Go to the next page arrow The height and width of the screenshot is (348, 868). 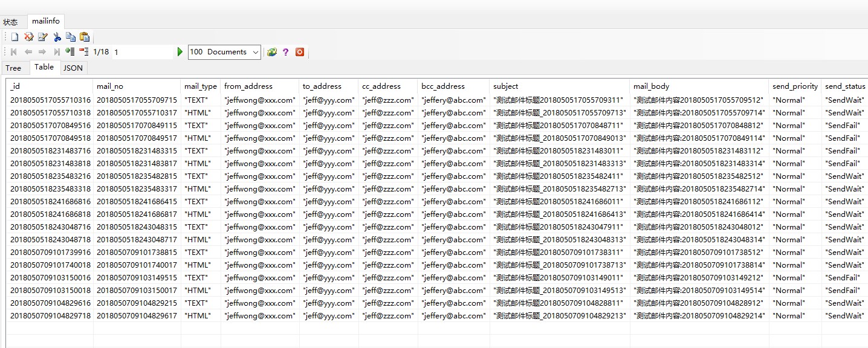42,52
